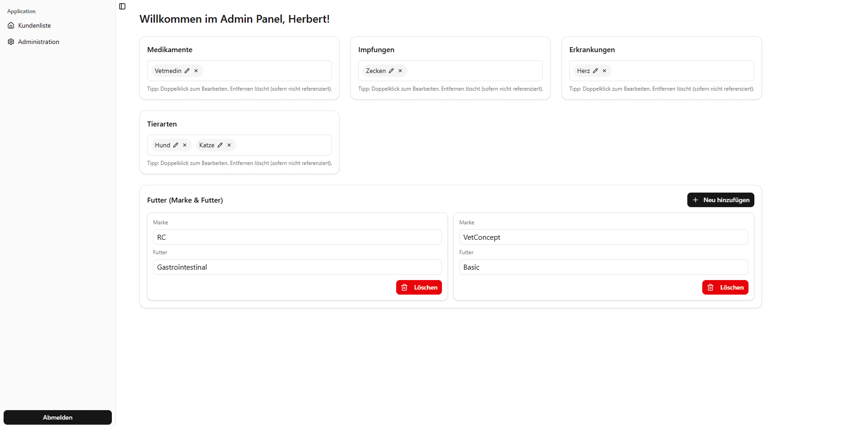Image resolution: width=868 pixels, height=426 pixels.
Task: Click the pencil icon next to Zecken
Action: coord(391,71)
